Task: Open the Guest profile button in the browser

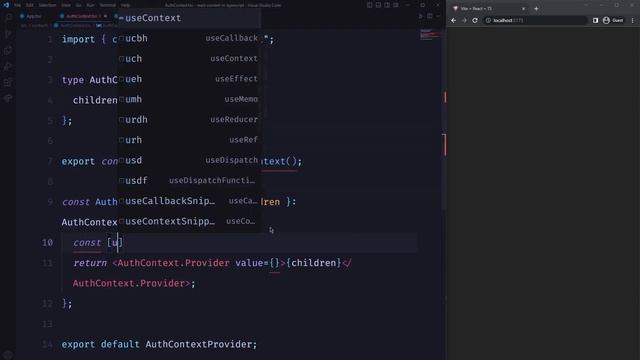Action: (613, 20)
